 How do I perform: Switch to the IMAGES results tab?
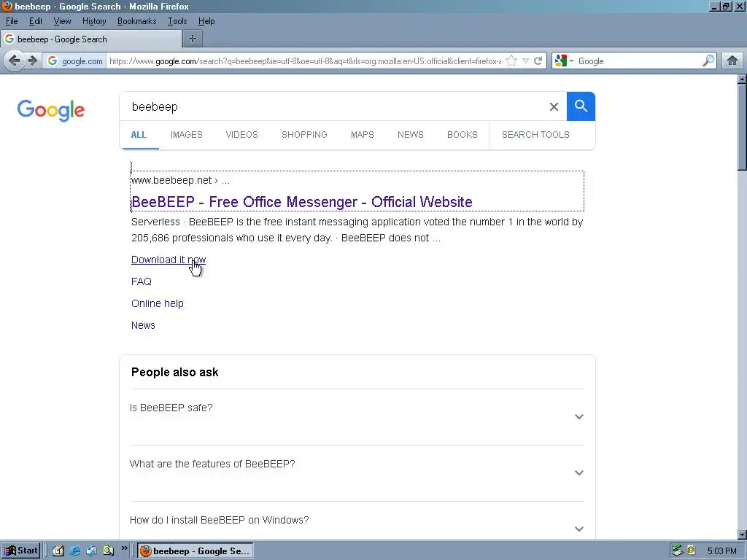tap(186, 135)
